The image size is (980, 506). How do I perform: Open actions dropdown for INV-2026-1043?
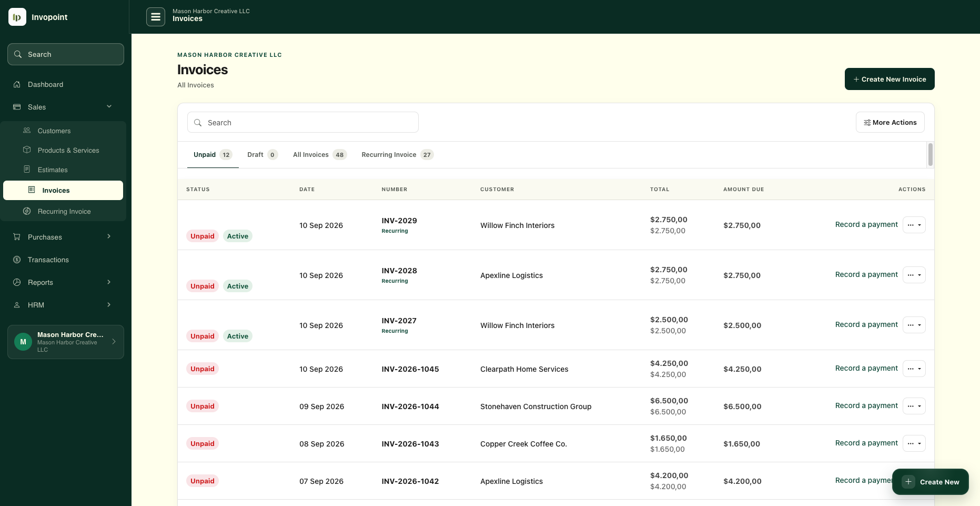point(914,443)
